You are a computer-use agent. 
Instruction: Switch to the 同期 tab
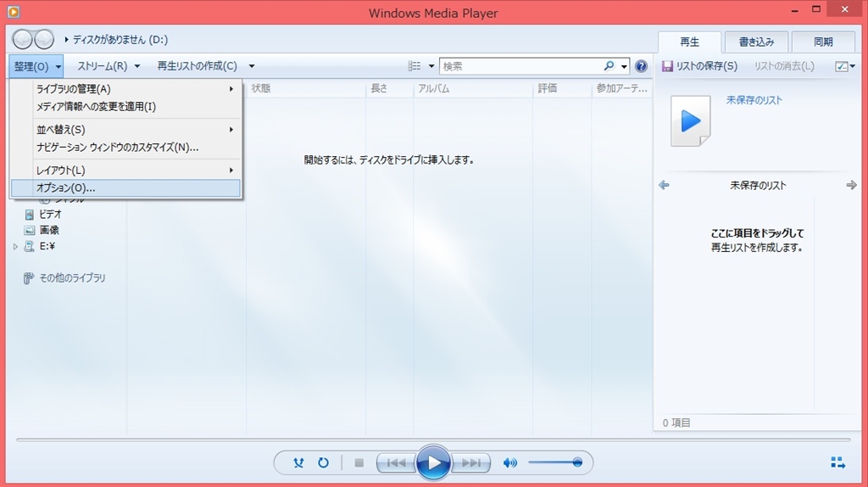[x=823, y=42]
